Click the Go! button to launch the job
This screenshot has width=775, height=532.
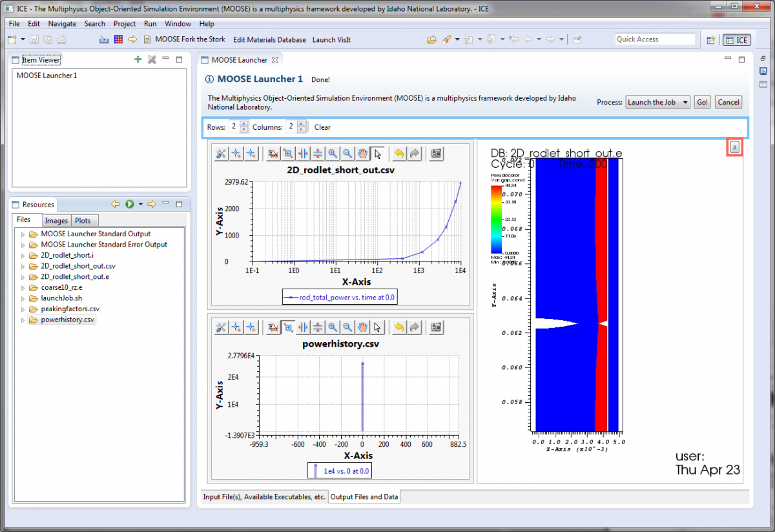[x=702, y=101]
